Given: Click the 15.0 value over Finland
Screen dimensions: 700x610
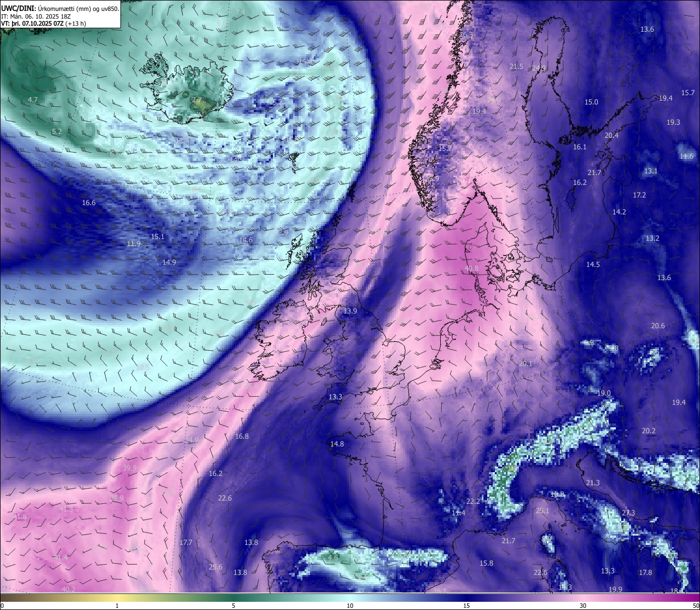Looking at the screenshot, I should 591,102.
